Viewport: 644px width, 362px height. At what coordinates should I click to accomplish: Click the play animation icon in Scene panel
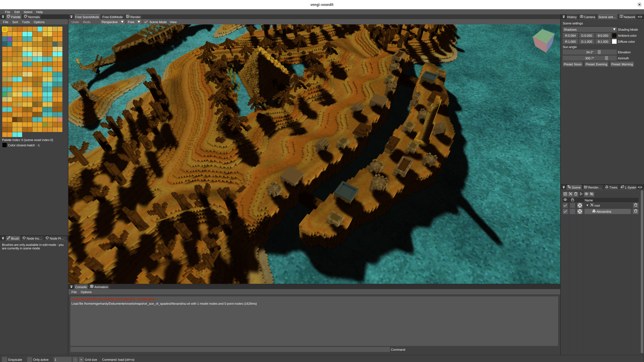[581, 194]
